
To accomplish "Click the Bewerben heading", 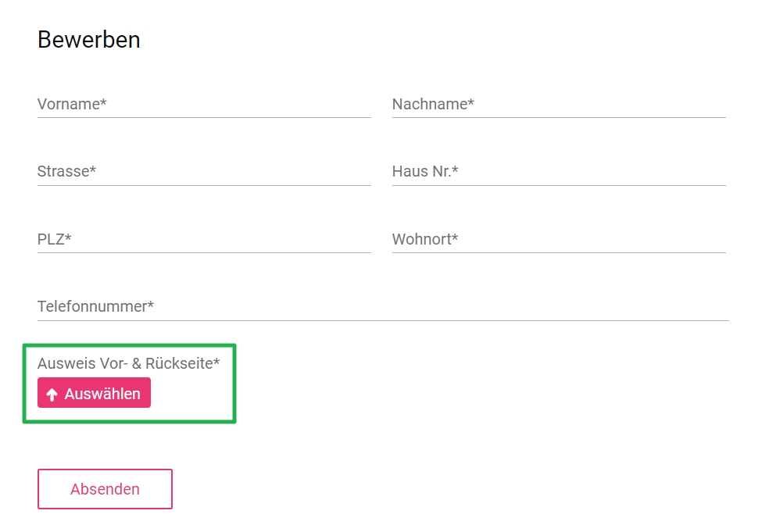I will click(x=89, y=39).
